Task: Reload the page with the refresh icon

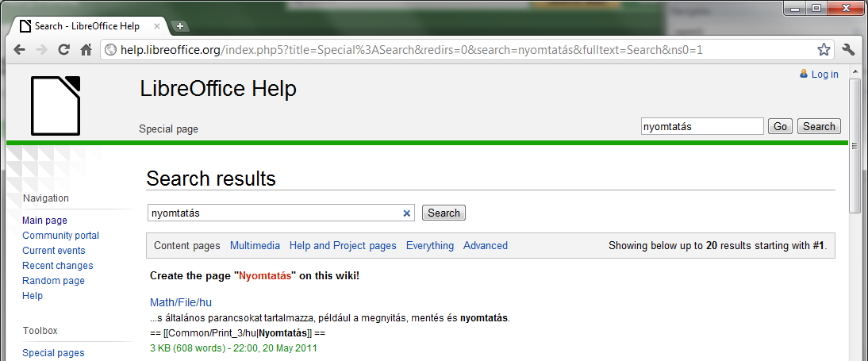Action: coord(64,50)
